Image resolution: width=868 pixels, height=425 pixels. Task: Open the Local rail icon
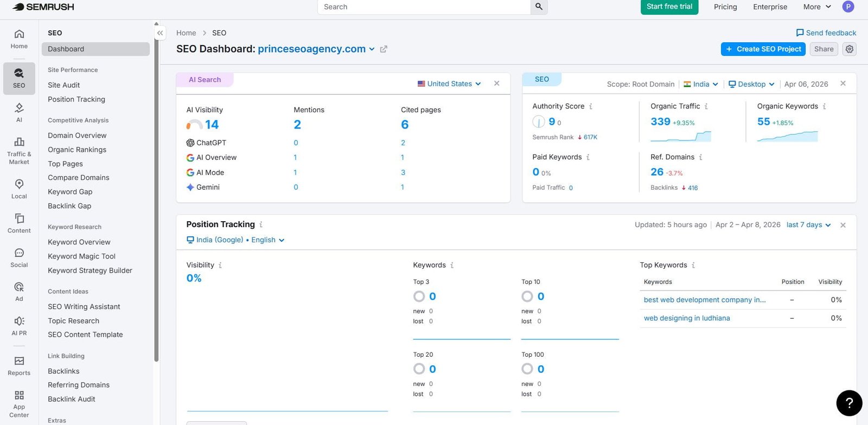[x=19, y=189]
